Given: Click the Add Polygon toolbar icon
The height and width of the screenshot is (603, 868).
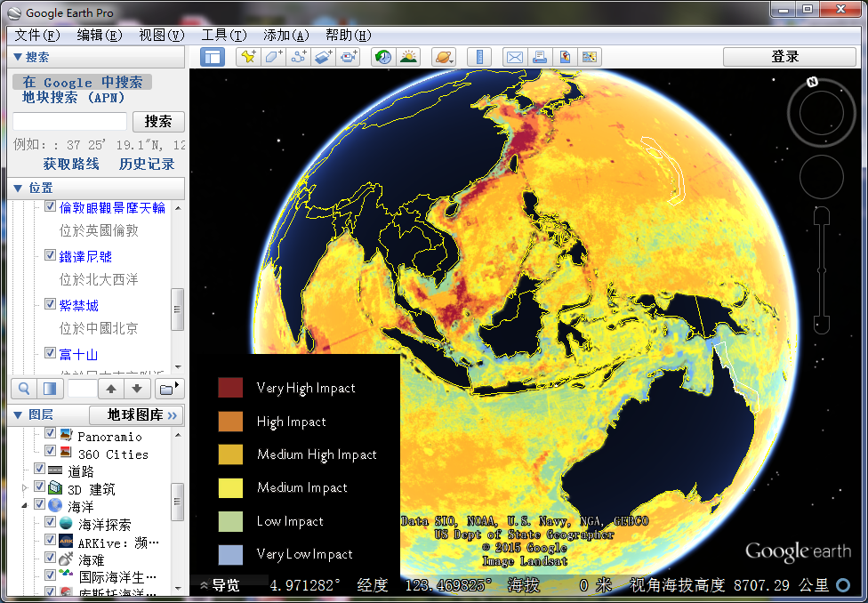Looking at the screenshot, I should [x=272, y=57].
